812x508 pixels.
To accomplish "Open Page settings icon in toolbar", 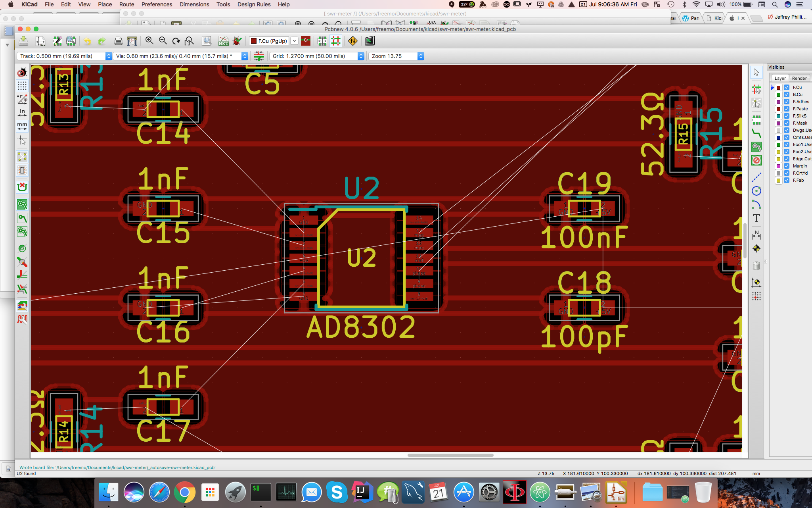I will (40, 41).
